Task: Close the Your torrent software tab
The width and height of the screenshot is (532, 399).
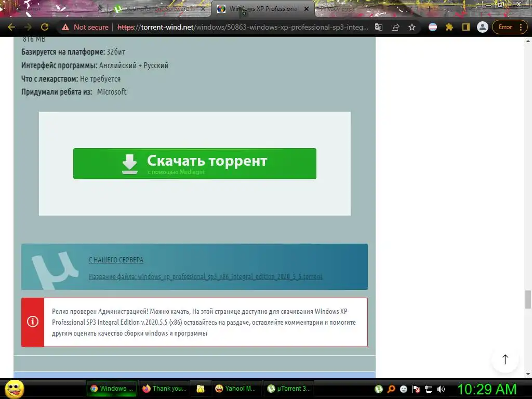Action: pos(203,9)
